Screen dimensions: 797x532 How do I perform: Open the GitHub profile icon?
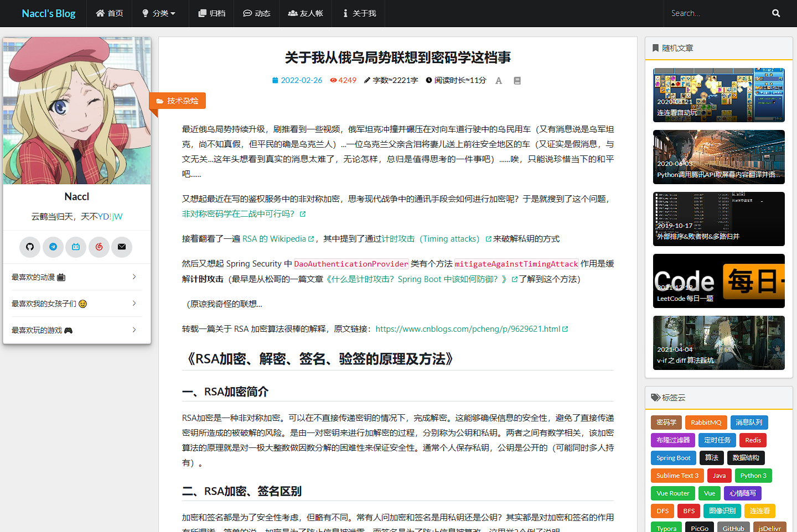[x=30, y=247]
